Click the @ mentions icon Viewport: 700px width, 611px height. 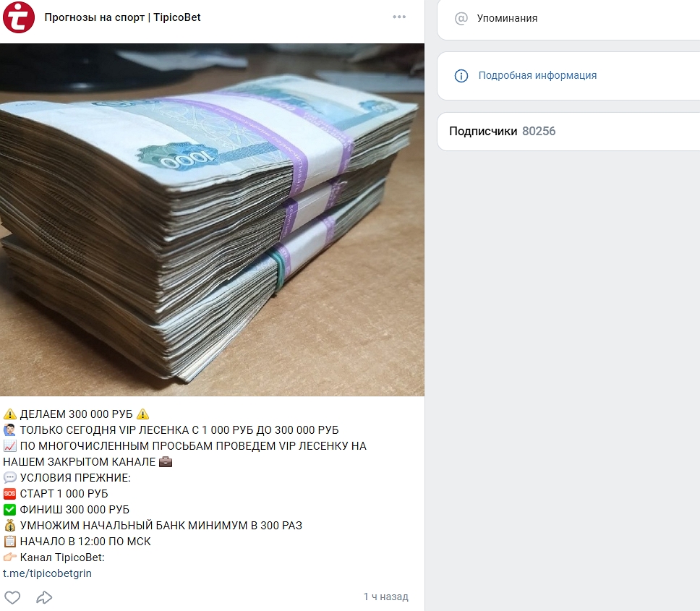[461, 18]
